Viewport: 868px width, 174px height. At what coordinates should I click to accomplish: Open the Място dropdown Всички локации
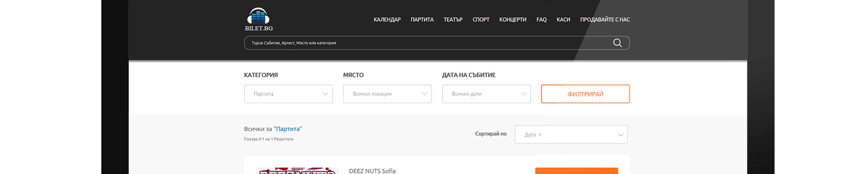[387, 94]
